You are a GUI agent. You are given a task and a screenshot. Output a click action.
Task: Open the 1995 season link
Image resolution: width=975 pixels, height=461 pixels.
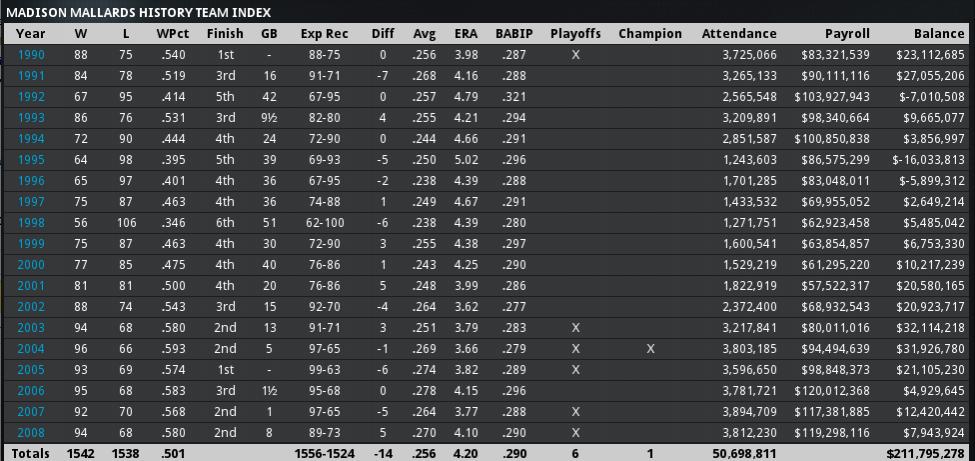[x=31, y=159]
